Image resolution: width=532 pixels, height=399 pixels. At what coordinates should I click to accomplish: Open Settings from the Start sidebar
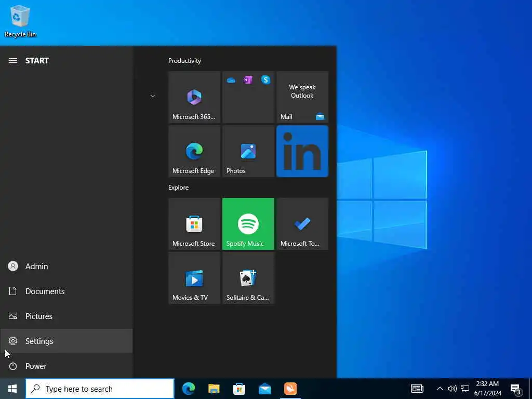[66, 341]
